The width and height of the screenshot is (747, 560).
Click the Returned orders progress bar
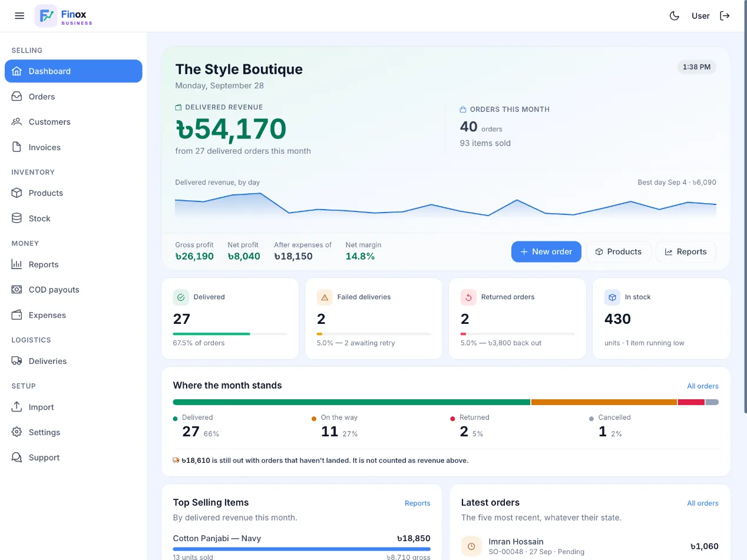[x=517, y=334]
